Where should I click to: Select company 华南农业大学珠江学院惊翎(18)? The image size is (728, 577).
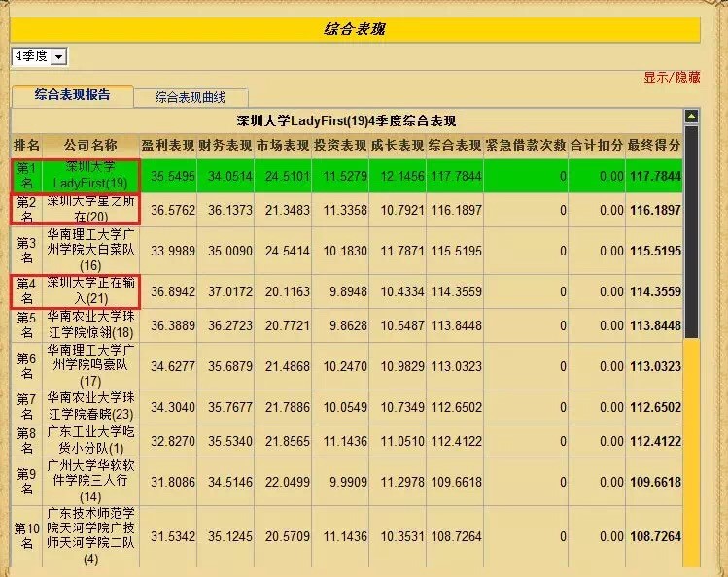click(x=90, y=325)
